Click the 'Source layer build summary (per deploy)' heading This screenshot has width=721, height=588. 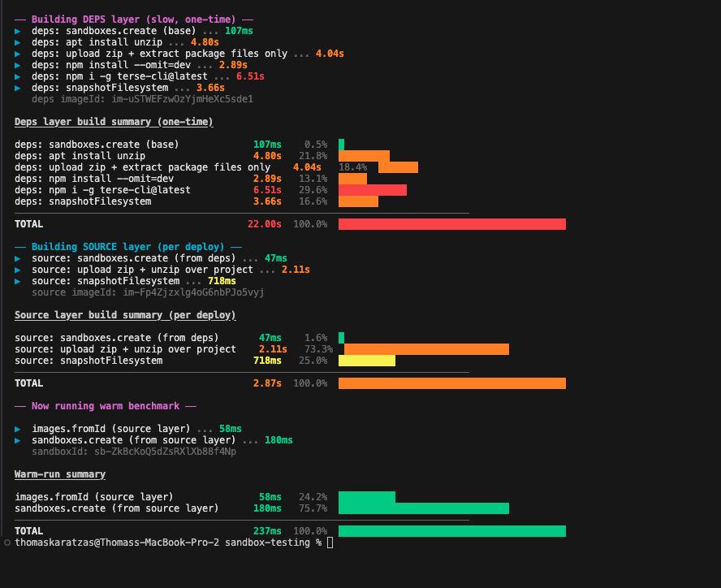[125, 315]
